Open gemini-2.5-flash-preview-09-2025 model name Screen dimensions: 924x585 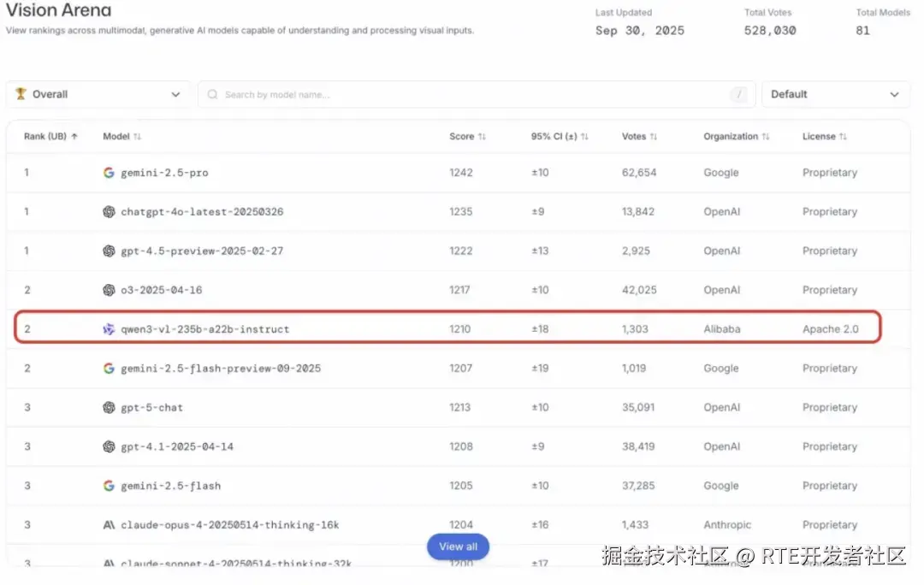[x=221, y=369]
